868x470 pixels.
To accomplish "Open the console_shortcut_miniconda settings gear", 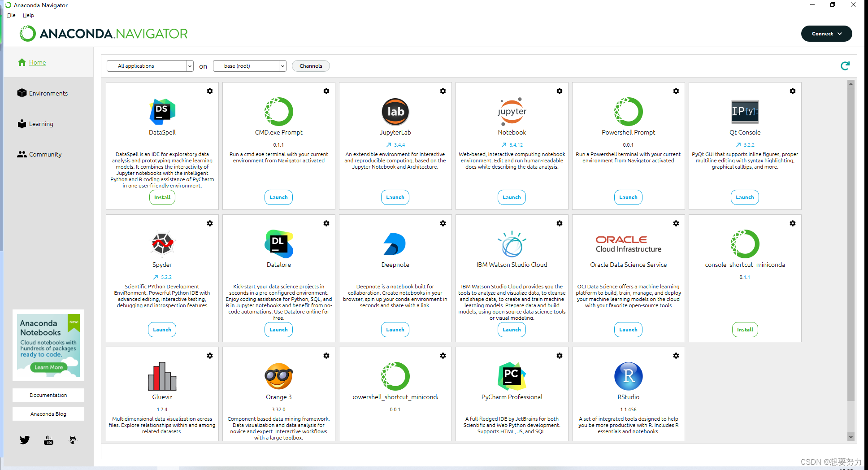I will pyautogui.click(x=793, y=223).
